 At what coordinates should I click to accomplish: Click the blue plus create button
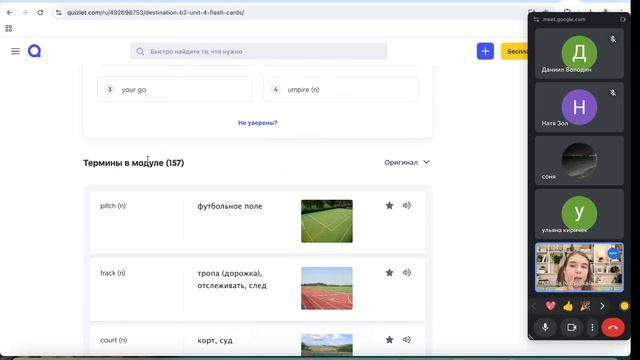tap(485, 51)
